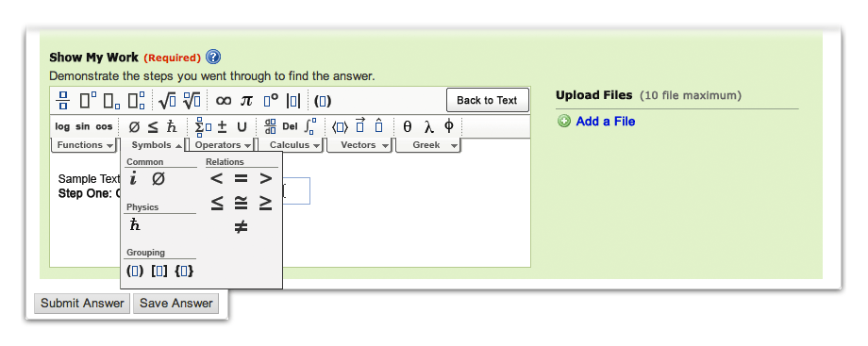Screen dimensions: 868x346
Task: Click the math input box in the editor
Action: pyautogui.click(x=296, y=191)
